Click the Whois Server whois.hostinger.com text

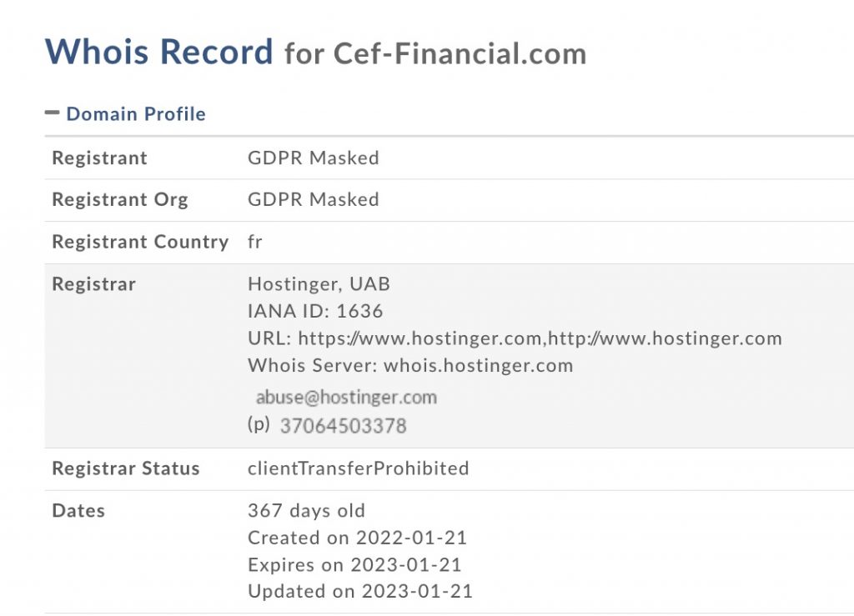(x=410, y=365)
